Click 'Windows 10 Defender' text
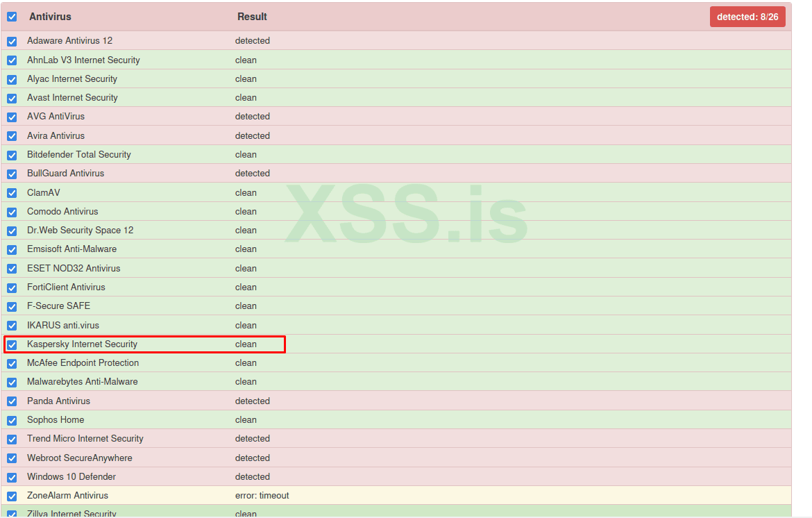The image size is (812, 518). [71, 476]
